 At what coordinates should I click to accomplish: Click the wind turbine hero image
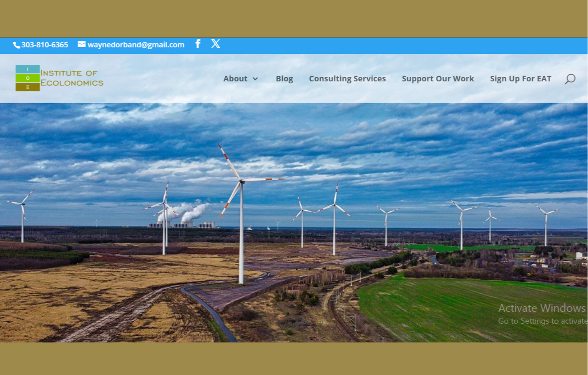click(294, 222)
